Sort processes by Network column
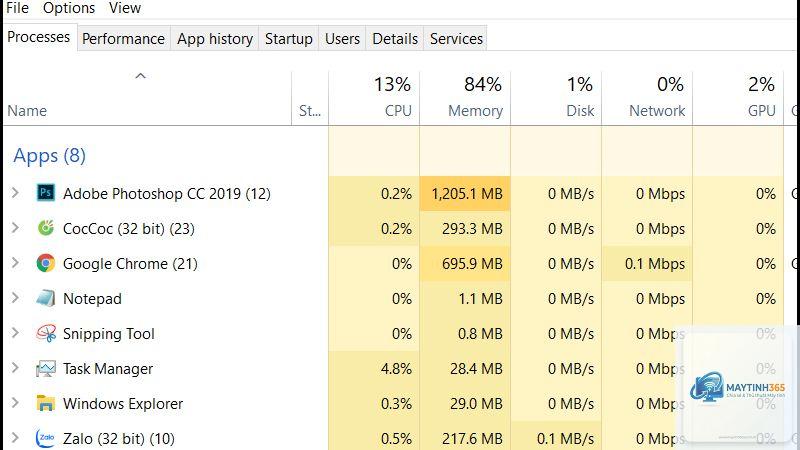 point(647,97)
